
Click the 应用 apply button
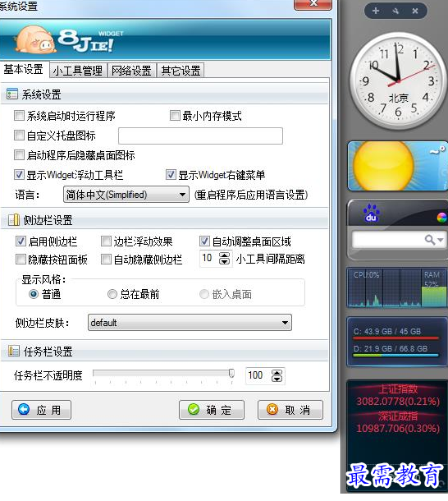[x=41, y=410]
